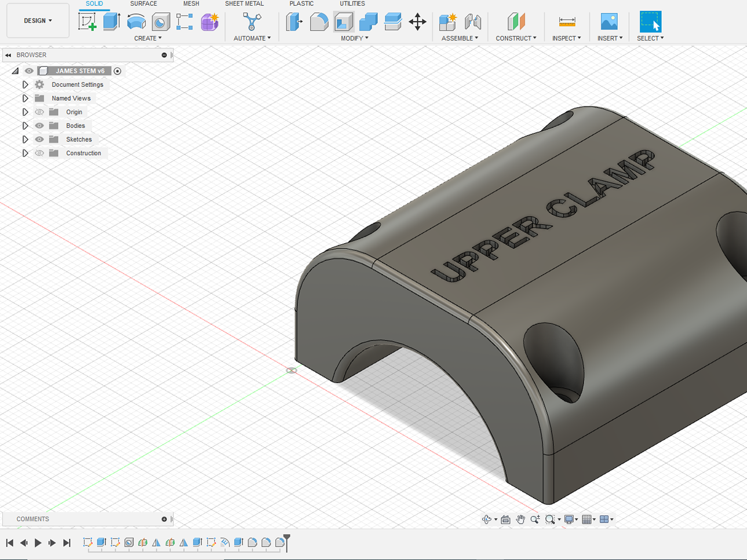Image resolution: width=747 pixels, height=560 pixels.
Task: Select the Hole tool in Create group
Action: (161, 22)
